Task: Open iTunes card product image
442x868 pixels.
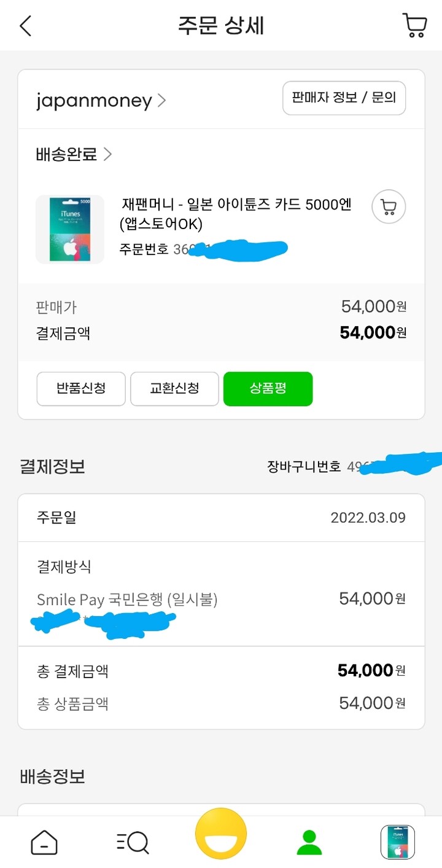Action: click(x=70, y=229)
